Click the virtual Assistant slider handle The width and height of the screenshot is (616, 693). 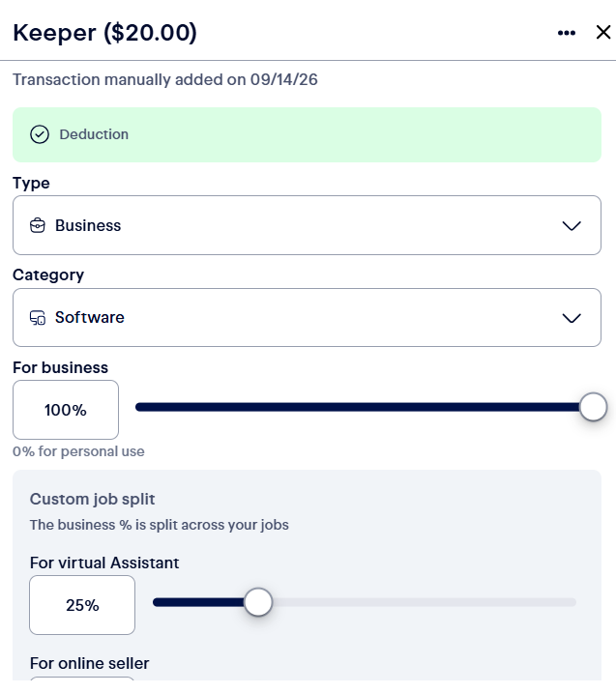pyautogui.click(x=258, y=602)
